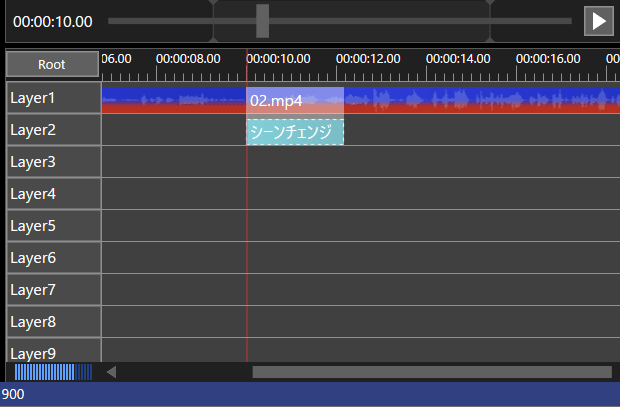Click the 00:00:10.00 timecode display
Image resolution: width=620 pixels, height=407 pixels.
pyautogui.click(x=53, y=21)
